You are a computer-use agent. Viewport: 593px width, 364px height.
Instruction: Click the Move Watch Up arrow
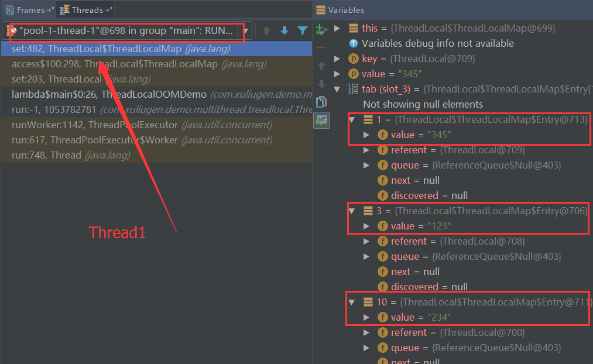[321, 66]
